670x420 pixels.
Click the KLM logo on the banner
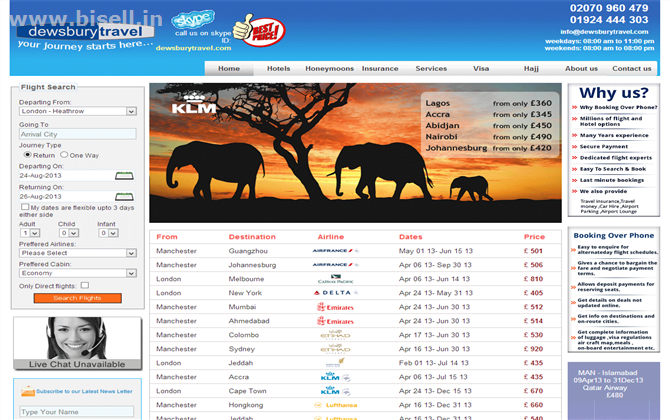point(194,103)
